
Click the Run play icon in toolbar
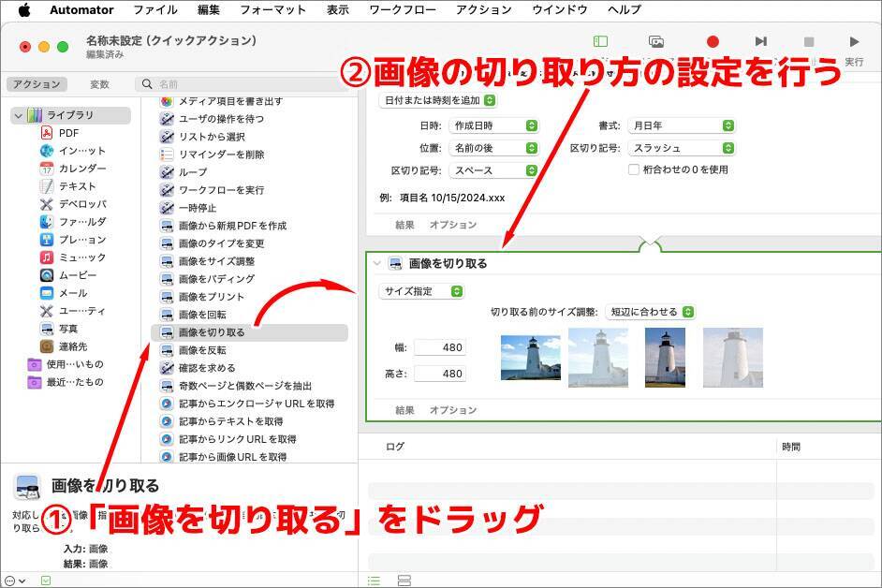point(854,42)
